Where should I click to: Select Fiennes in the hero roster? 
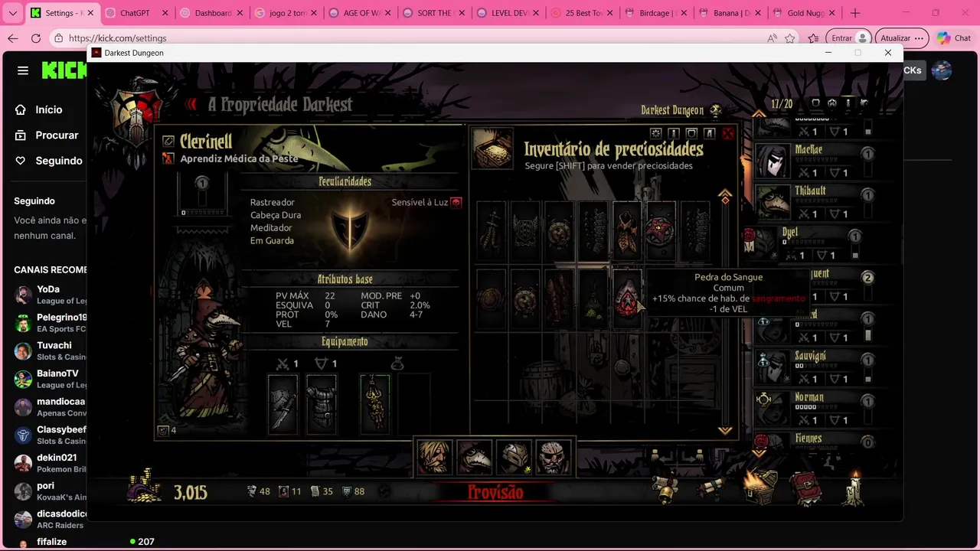click(x=814, y=442)
